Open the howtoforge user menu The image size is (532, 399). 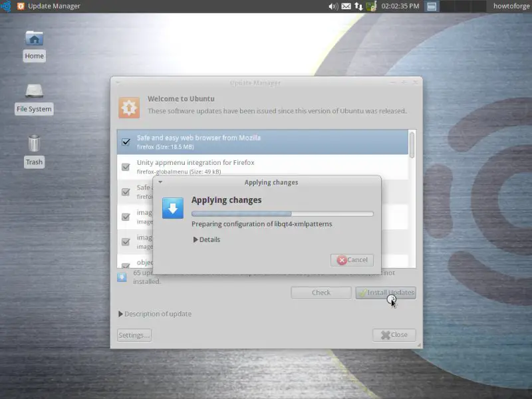(511, 6)
